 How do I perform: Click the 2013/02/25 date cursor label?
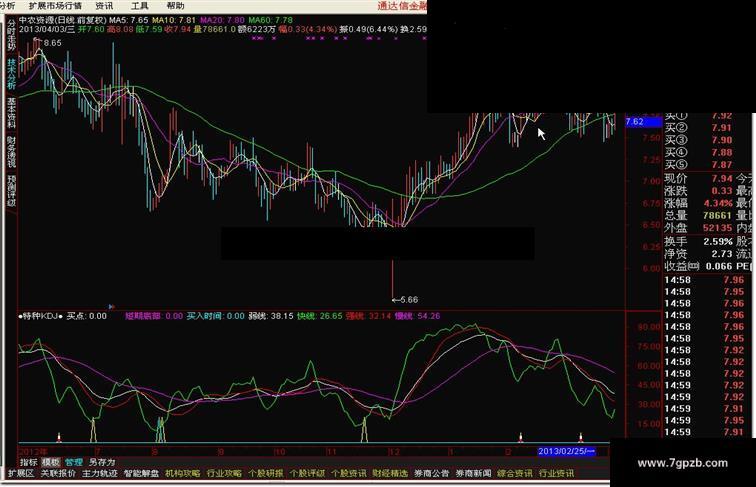coord(567,451)
